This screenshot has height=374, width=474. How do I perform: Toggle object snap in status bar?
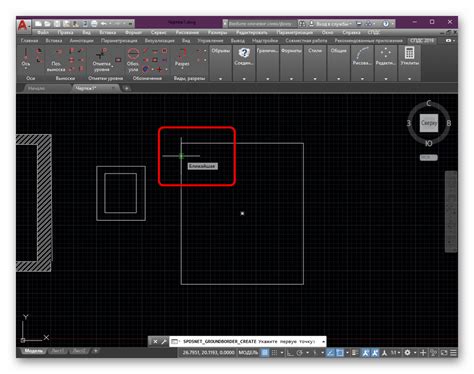click(340, 352)
